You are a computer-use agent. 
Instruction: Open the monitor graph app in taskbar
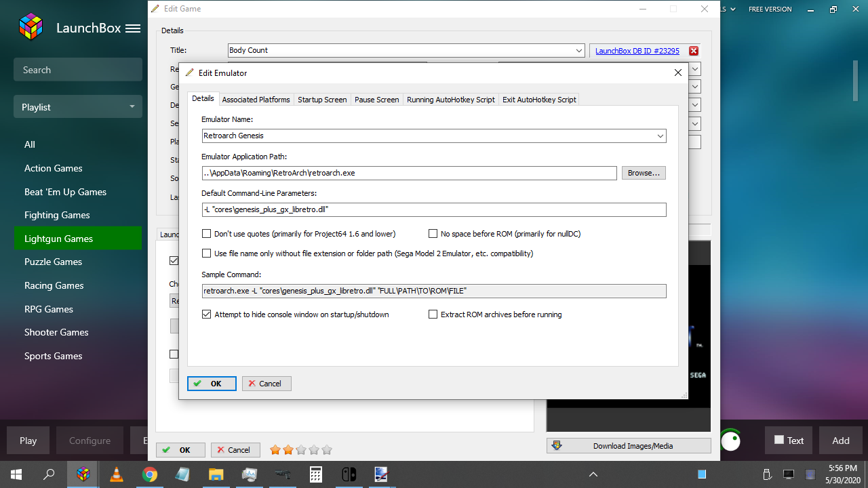pyautogui.click(x=250, y=474)
